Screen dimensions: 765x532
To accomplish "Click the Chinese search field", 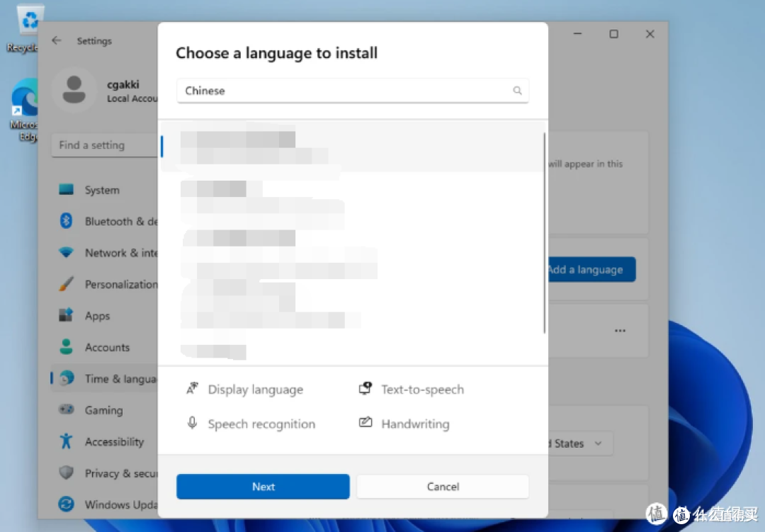I will pos(352,90).
